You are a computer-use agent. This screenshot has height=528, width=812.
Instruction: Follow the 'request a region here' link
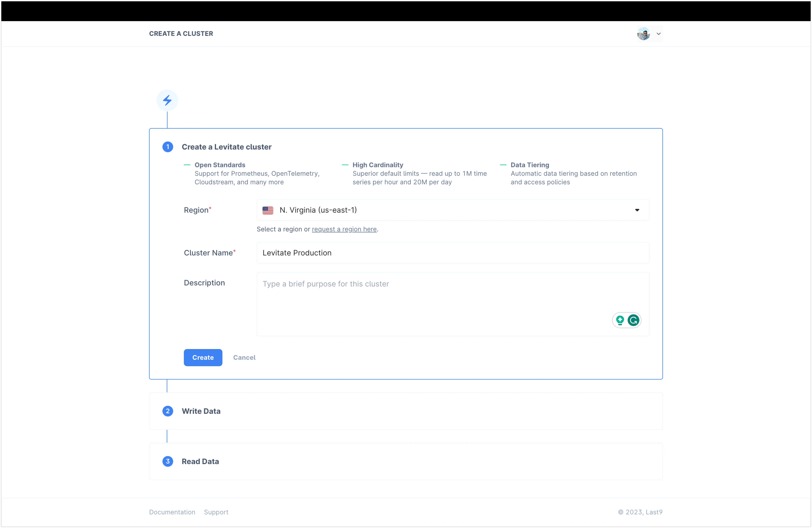pos(344,229)
